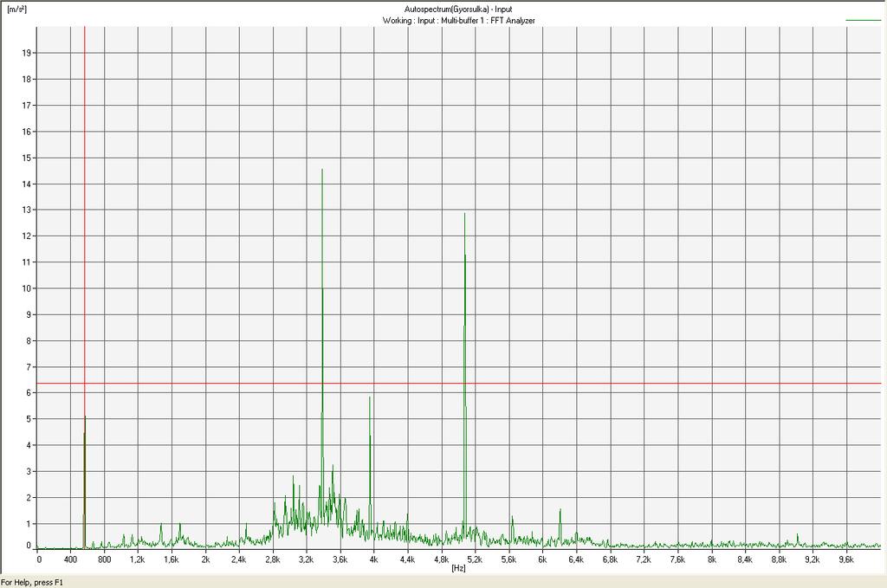Click the 3,2k frequency axis label
Image resolution: width=887 pixels, height=588 pixels.
tap(306, 559)
